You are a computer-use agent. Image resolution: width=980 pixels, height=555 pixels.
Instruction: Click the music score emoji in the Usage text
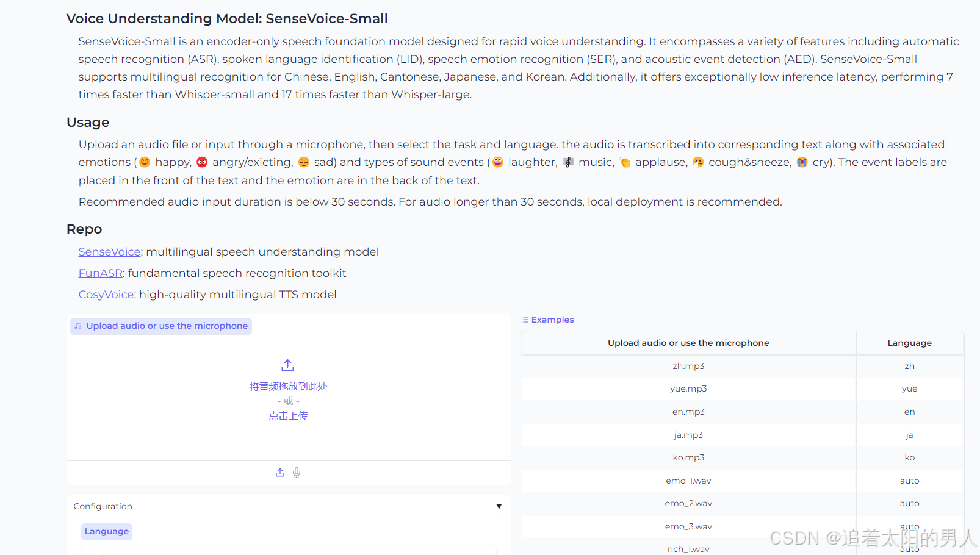(568, 162)
